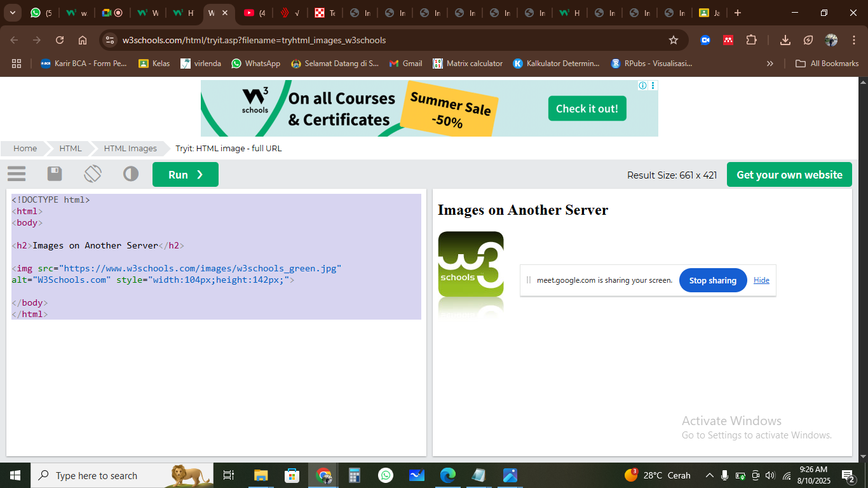The height and width of the screenshot is (488, 868).
Task: Open the Gmail bookmark
Action: pyautogui.click(x=405, y=64)
